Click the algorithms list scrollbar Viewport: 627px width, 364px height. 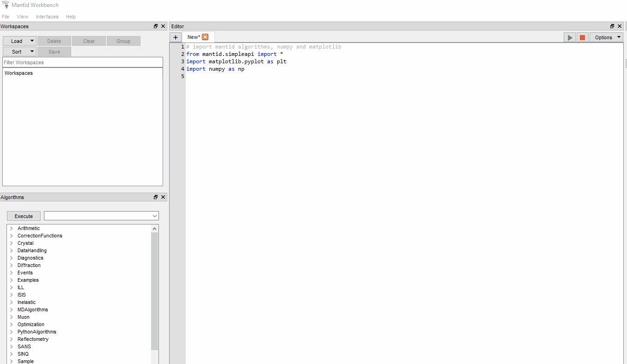155,291
